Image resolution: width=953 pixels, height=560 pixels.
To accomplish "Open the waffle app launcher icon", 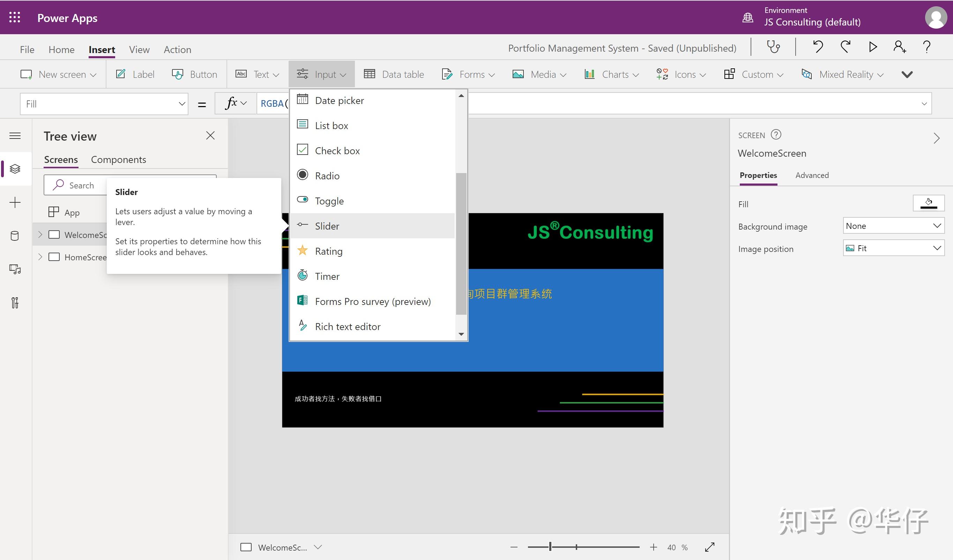I will [14, 17].
